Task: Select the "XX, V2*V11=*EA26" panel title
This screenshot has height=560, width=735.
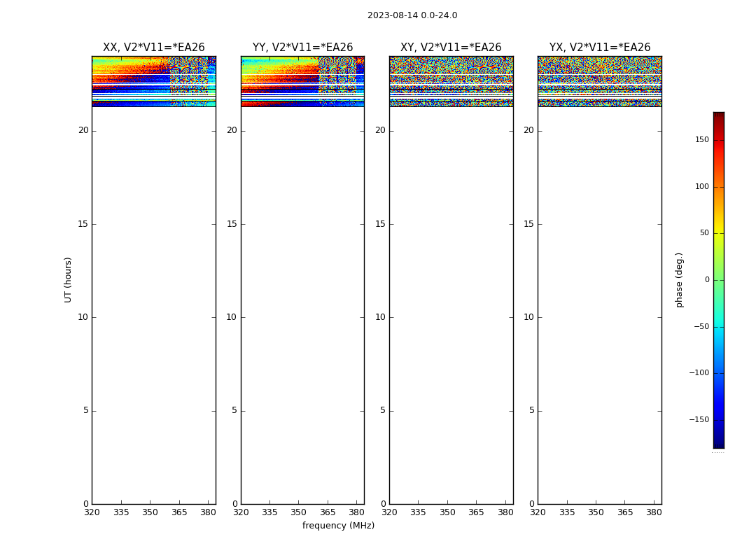Action: (154, 48)
